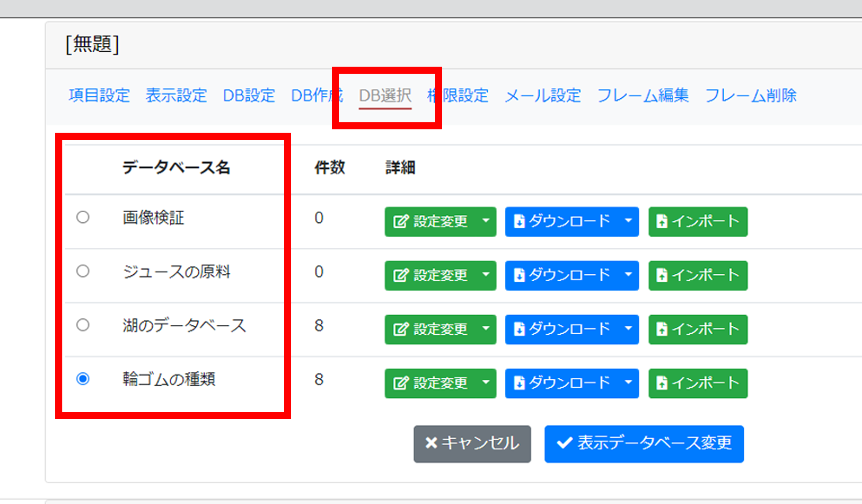Open 表示設定 tab
Viewport: 862px width, 504px height.
click(176, 95)
